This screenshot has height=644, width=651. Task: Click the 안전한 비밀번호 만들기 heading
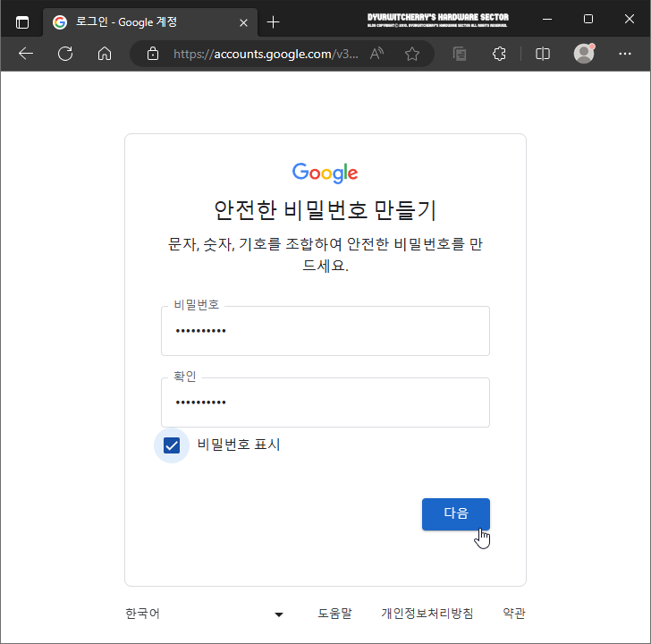click(325, 210)
